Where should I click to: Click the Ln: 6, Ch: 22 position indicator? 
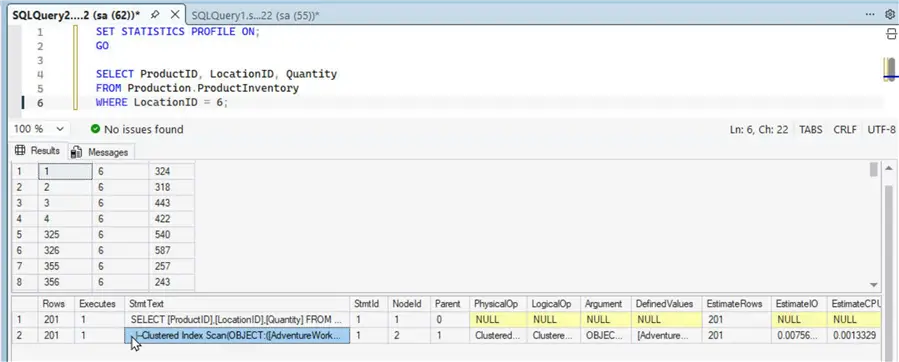click(x=759, y=129)
